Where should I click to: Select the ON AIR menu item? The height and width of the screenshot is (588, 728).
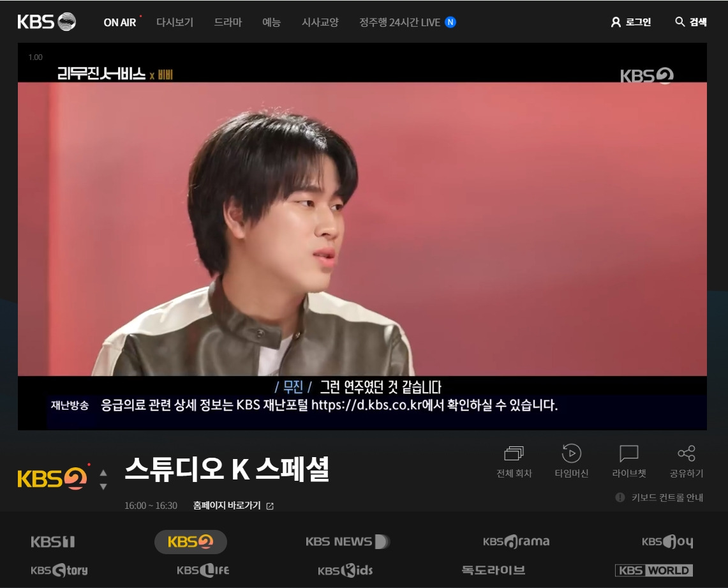coord(120,22)
